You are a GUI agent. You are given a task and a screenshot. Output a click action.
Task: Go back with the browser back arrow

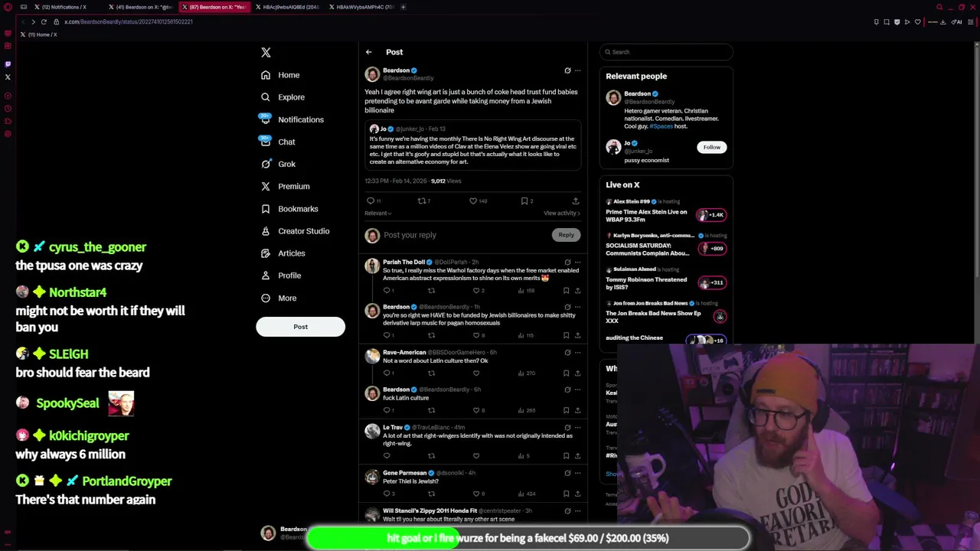coord(23,21)
